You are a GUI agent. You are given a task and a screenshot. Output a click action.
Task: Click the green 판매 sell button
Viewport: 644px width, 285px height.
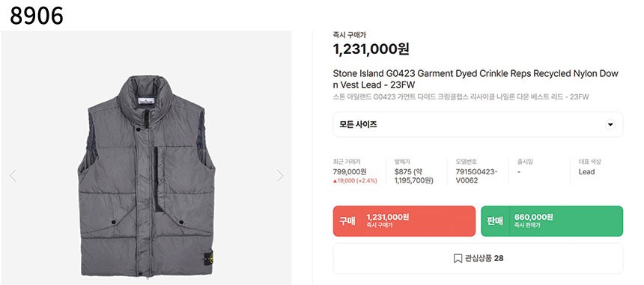[552, 221]
